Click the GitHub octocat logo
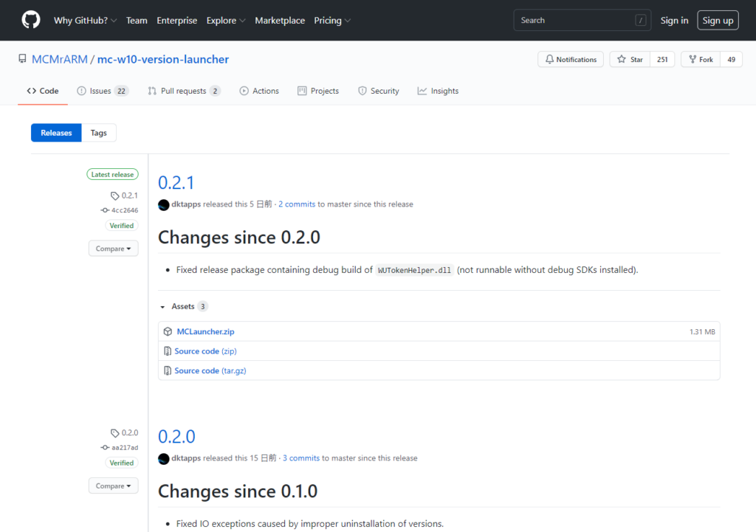756x532 pixels. [31, 20]
